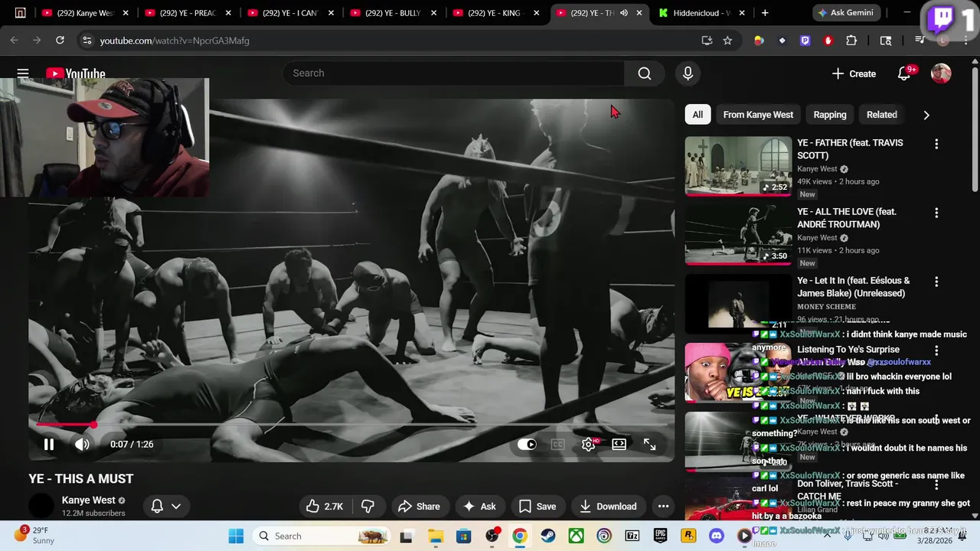Open more actions ellipsis below video
The width and height of the screenshot is (980, 551).
coord(663,506)
